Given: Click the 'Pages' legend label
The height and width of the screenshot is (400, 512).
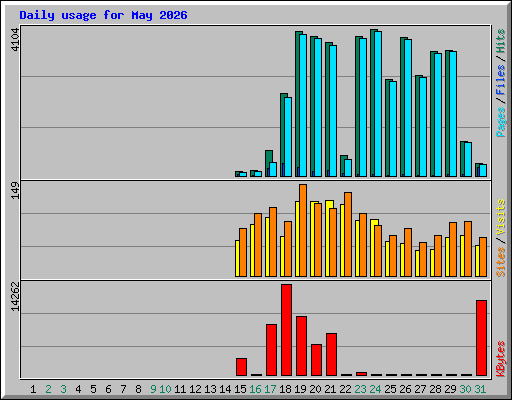Looking at the screenshot, I should tap(501, 122).
